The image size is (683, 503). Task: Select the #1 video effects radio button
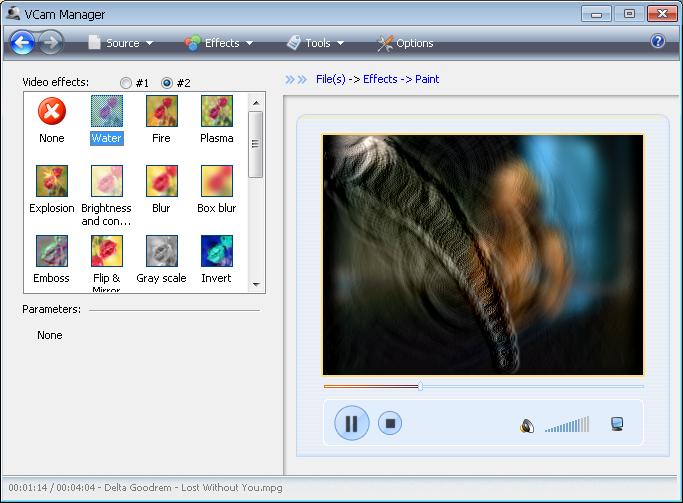pos(126,82)
